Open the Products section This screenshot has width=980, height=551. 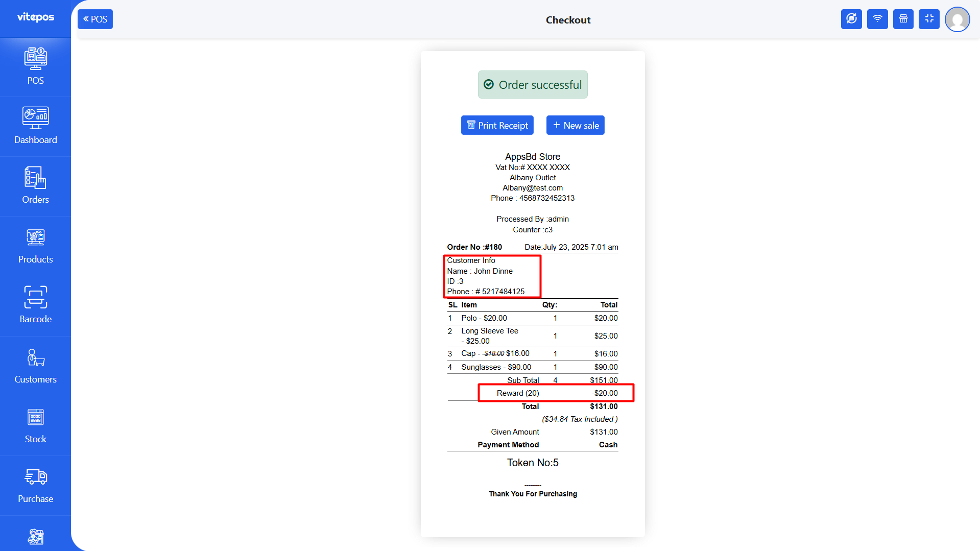click(35, 246)
